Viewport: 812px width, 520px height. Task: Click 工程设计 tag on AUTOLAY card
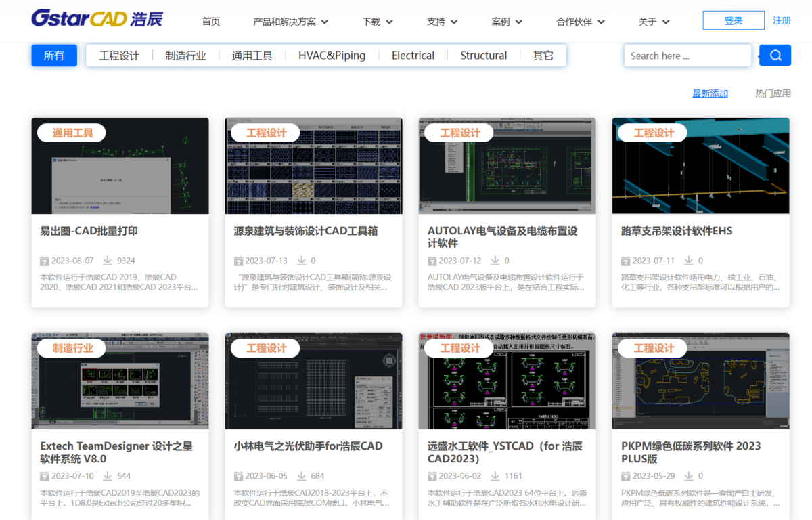click(460, 133)
